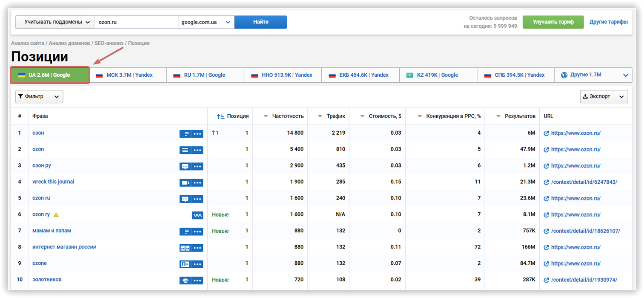Click the Найти search button
Image resolution: width=644 pixels, height=298 pixels.
[x=260, y=22]
